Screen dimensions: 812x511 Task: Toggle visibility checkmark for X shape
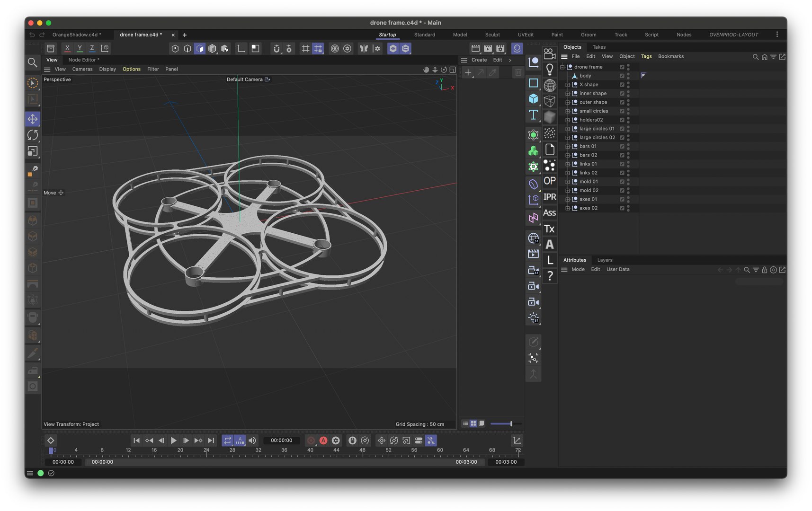tap(622, 85)
